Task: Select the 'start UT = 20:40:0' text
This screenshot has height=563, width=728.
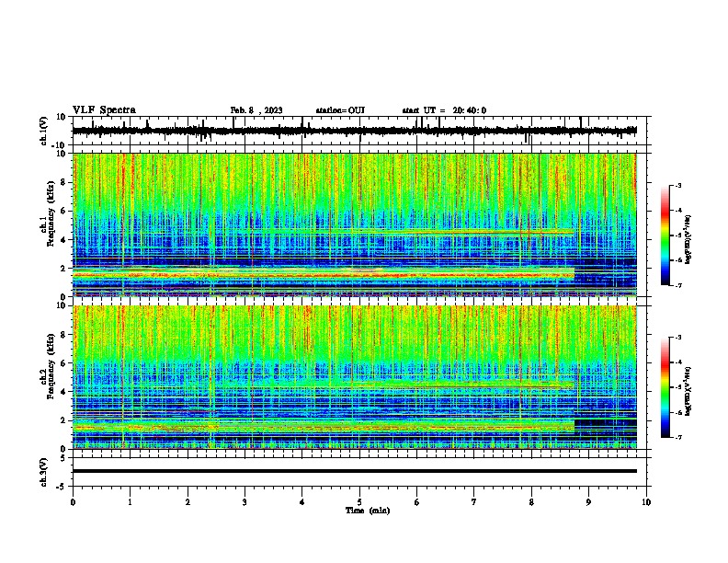Action: (x=444, y=110)
